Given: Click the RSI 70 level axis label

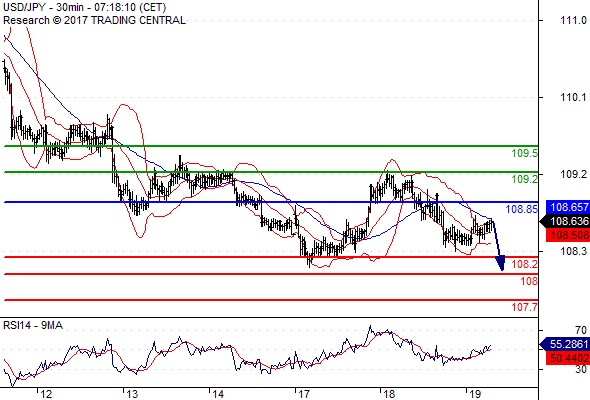Looking at the screenshot, I should pos(581,330).
